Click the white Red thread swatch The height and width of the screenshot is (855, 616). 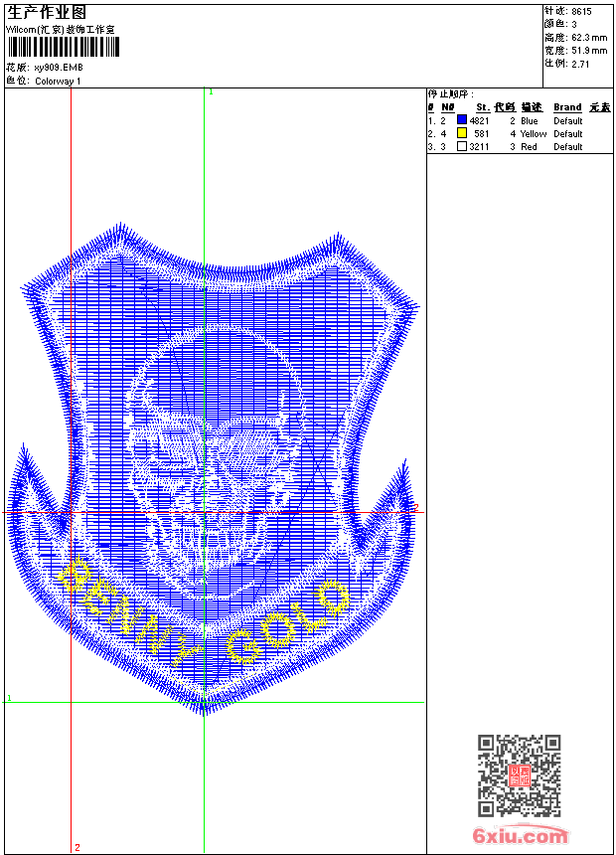coord(462,146)
